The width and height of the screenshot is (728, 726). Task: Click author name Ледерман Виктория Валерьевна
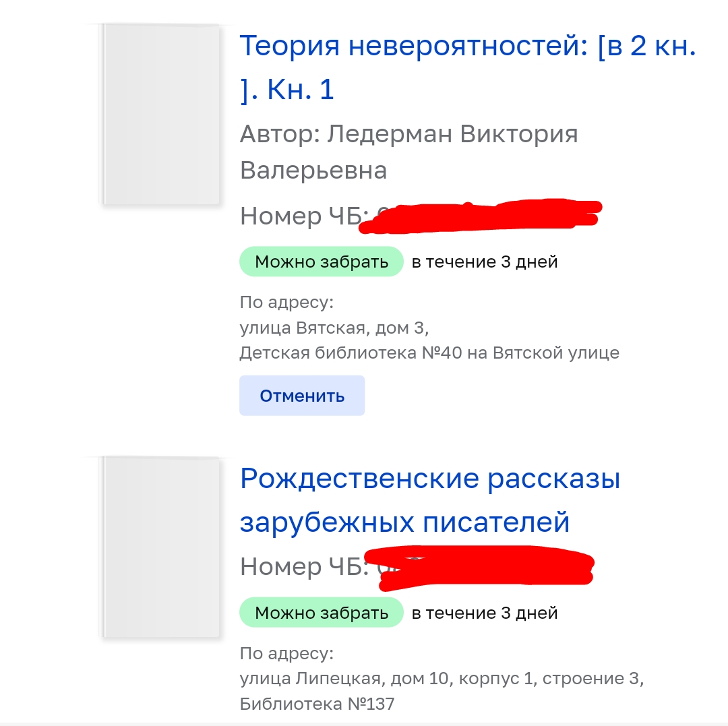pos(408,152)
